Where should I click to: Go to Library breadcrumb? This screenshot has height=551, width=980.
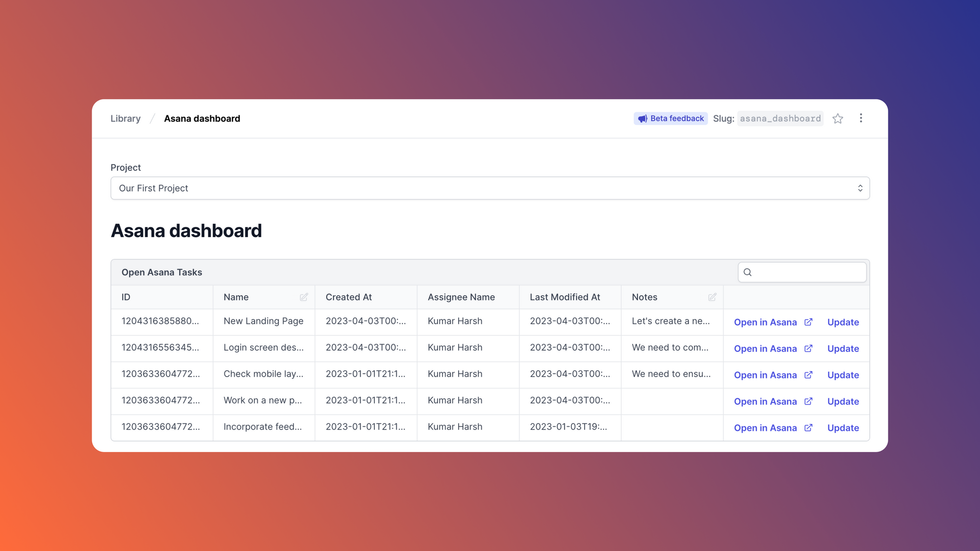click(125, 119)
